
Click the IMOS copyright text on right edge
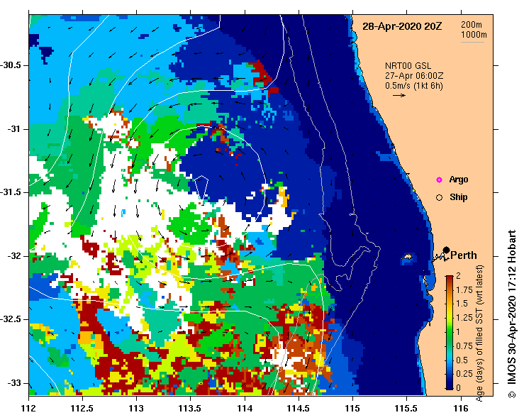512,314
